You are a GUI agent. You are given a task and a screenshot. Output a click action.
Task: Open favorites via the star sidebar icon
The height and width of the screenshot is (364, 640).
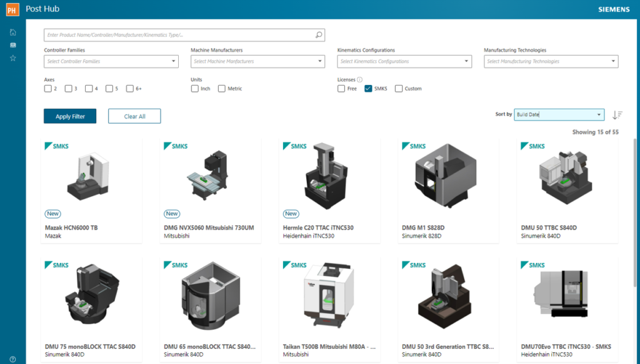(12, 57)
